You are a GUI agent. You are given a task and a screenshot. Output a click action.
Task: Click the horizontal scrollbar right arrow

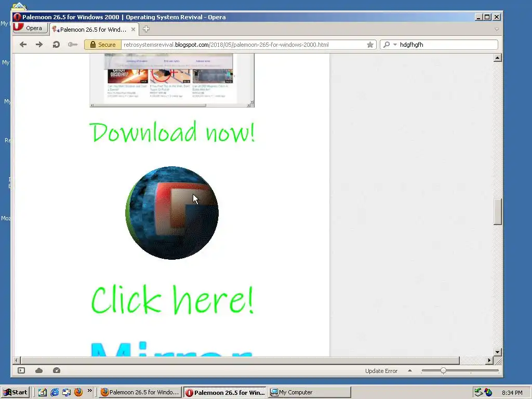coord(489,361)
